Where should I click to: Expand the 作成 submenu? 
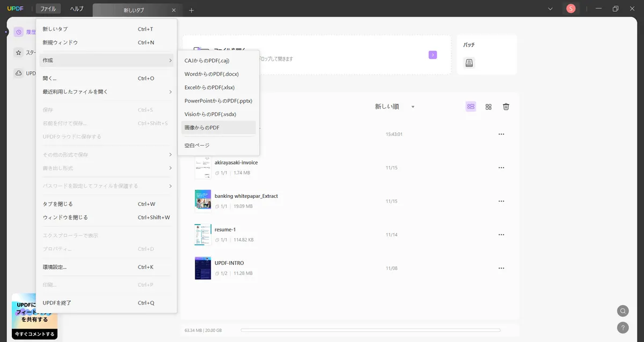coord(106,60)
